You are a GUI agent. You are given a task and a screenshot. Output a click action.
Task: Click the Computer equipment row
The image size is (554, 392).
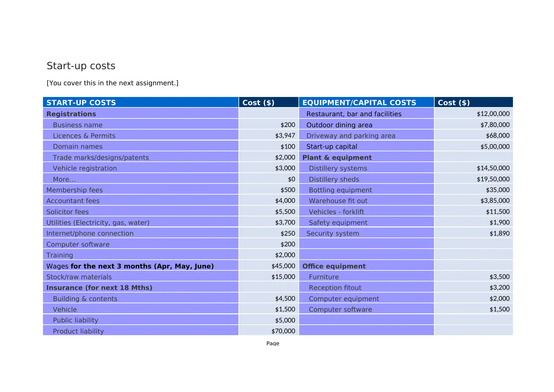point(344,299)
